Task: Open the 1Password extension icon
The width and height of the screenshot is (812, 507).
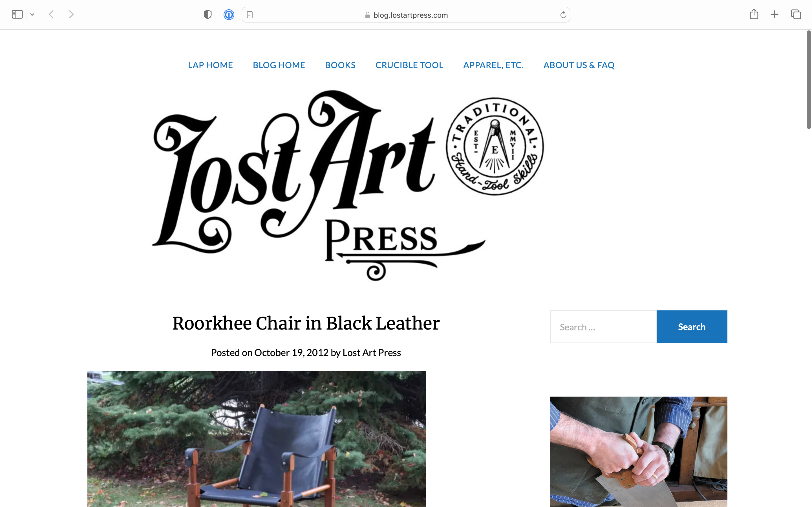Action: click(x=229, y=14)
